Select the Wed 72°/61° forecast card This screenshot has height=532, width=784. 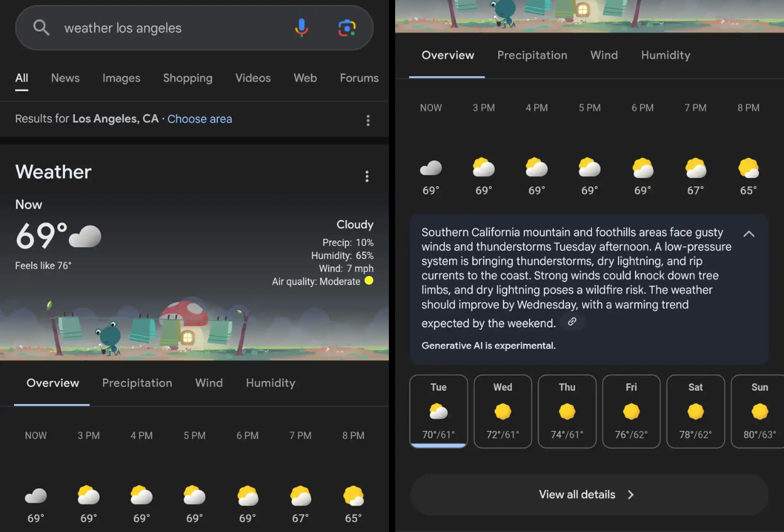click(x=503, y=411)
